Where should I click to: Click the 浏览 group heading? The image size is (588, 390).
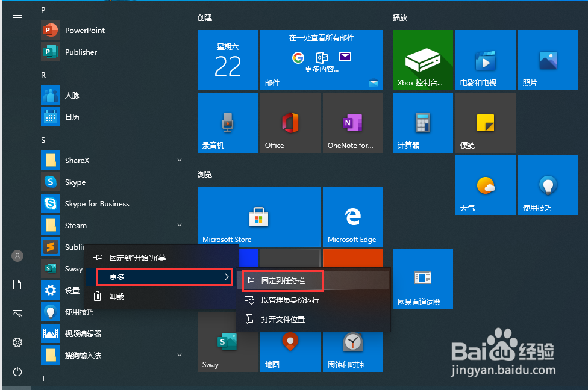click(205, 174)
